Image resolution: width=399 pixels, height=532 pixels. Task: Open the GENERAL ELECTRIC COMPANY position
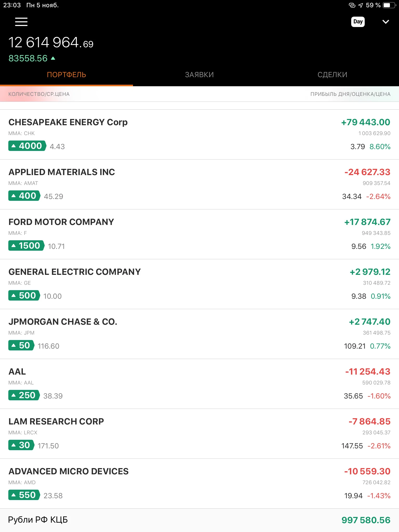(x=199, y=284)
